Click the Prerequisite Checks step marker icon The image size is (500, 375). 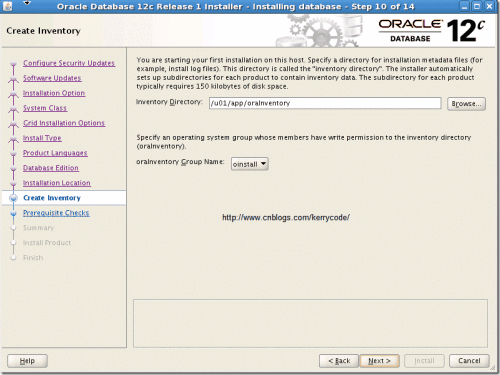13,213
